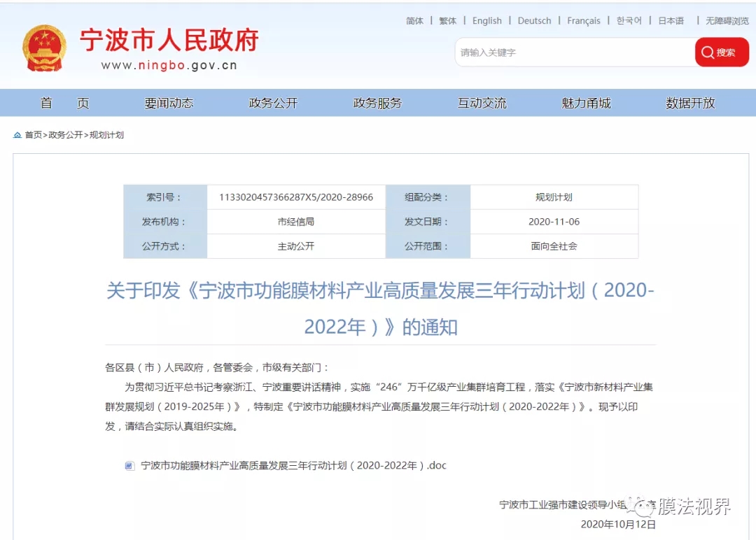Click the .doc attachment file icon
The image size is (756, 540).
[x=129, y=466]
